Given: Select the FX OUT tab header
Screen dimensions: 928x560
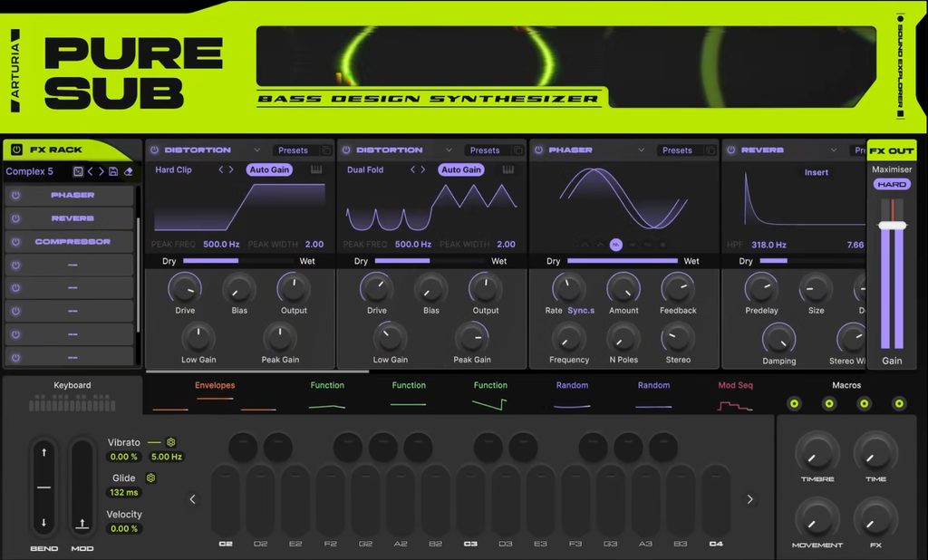Looking at the screenshot, I should coord(892,150).
